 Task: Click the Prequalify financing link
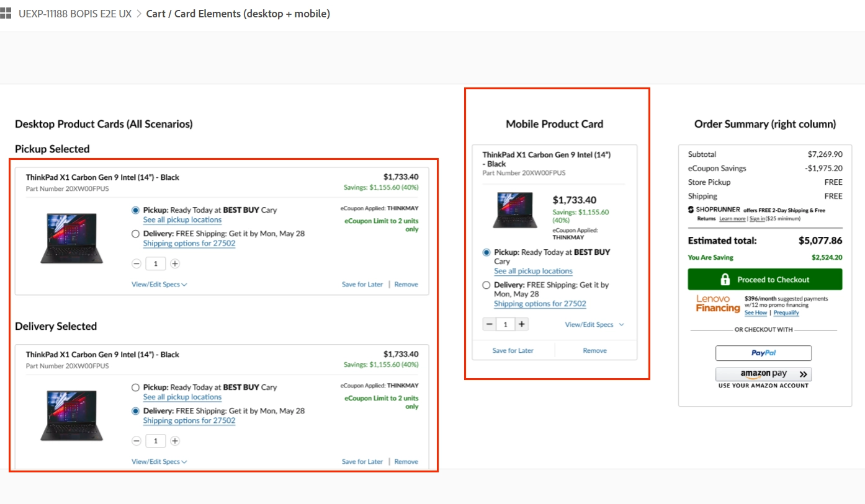pyautogui.click(x=786, y=313)
